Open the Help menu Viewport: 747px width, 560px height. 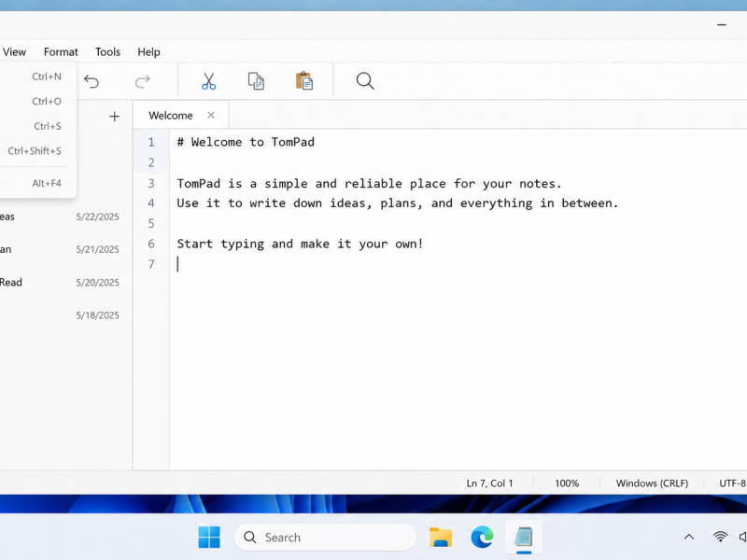148,52
